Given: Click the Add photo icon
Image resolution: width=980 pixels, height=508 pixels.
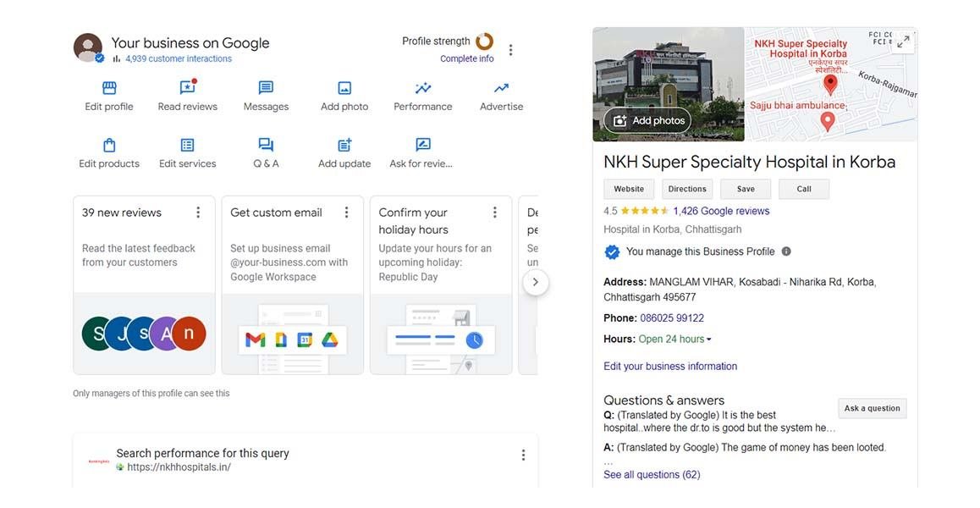Looking at the screenshot, I should (344, 87).
